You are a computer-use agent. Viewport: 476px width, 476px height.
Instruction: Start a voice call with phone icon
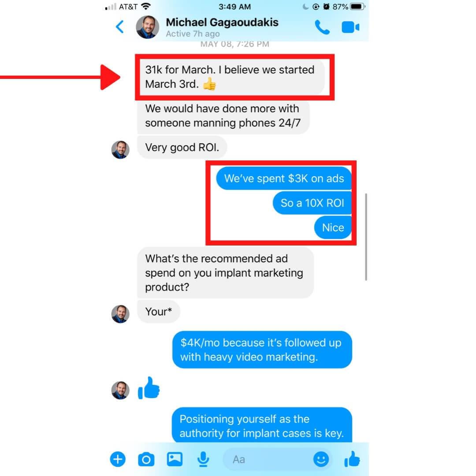(x=322, y=27)
